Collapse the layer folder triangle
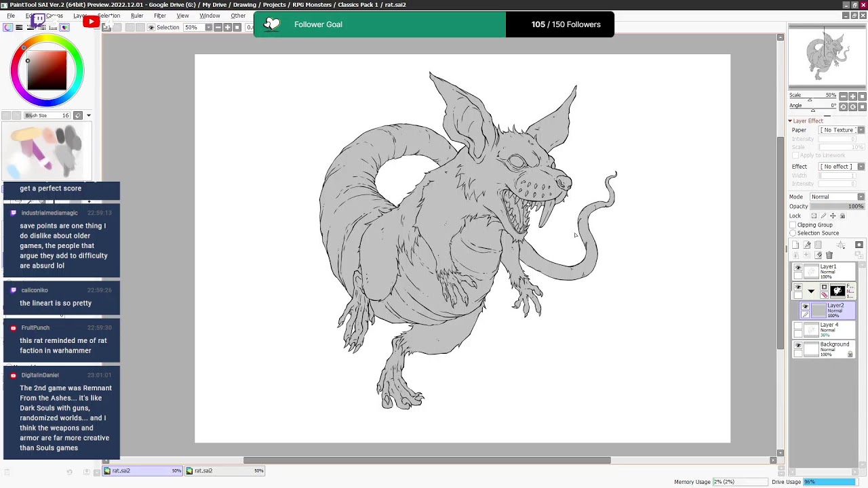This screenshot has width=868, height=488. 811,291
